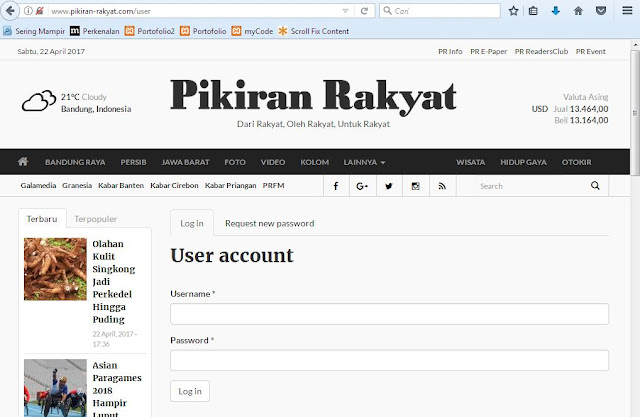Click the Password input field
The height and width of the screenshot is (417, 640).
pyautogui.click(x=389, y=360)
